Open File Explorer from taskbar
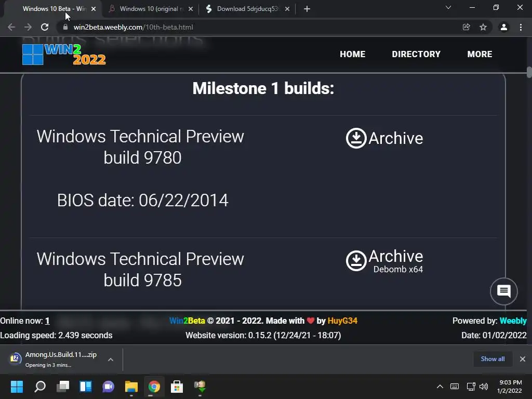 131,387
